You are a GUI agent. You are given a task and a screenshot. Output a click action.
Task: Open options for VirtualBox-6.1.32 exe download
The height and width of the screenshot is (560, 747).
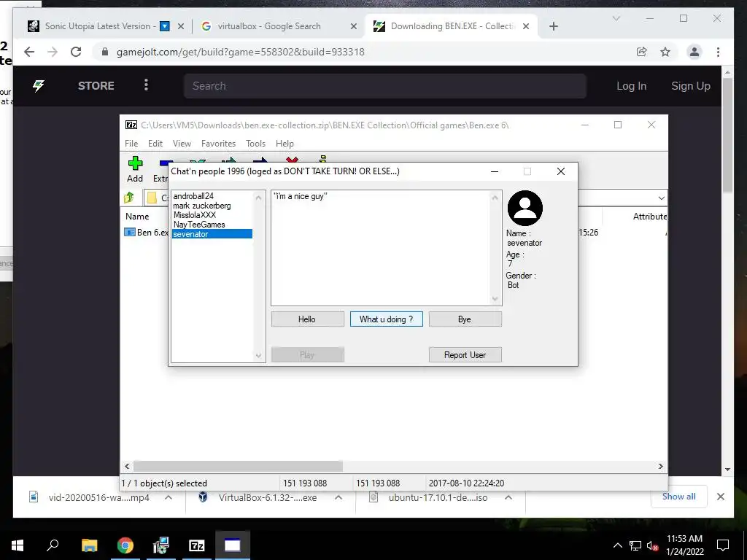click(338, 497)
